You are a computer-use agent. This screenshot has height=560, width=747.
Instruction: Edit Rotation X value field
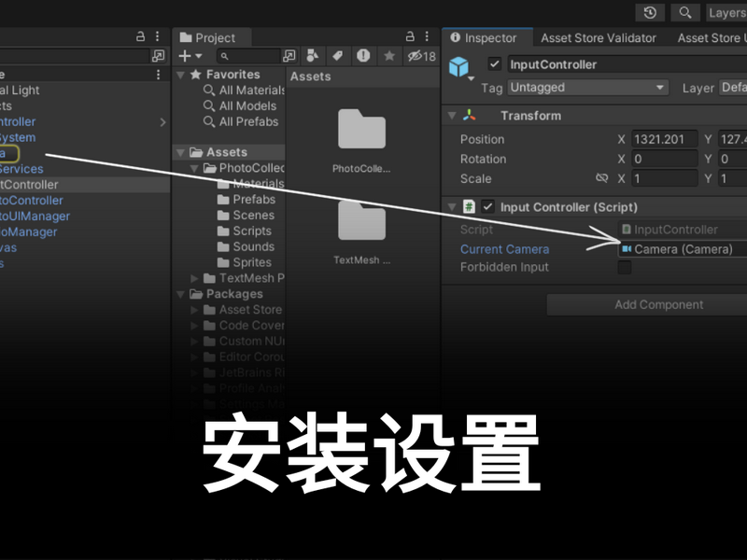point(665,159)
